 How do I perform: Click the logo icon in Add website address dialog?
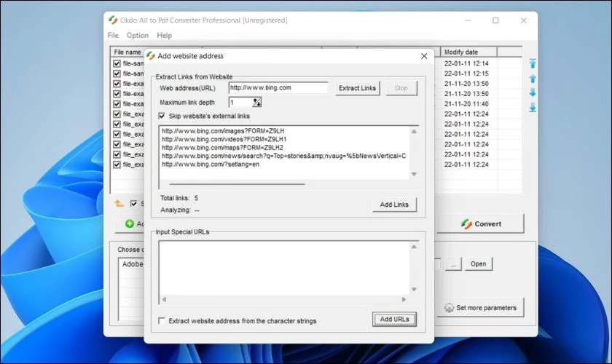coord(151,56)
